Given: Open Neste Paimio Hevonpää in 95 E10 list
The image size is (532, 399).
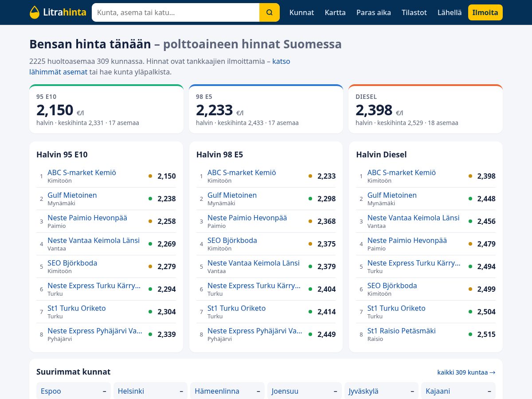Looking at the screenshot, I should pos(87,218).
